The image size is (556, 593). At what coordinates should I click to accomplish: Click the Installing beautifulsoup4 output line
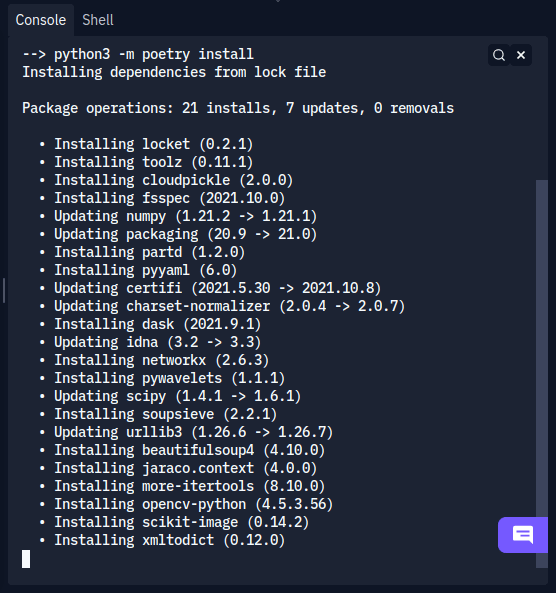(182, 450)
